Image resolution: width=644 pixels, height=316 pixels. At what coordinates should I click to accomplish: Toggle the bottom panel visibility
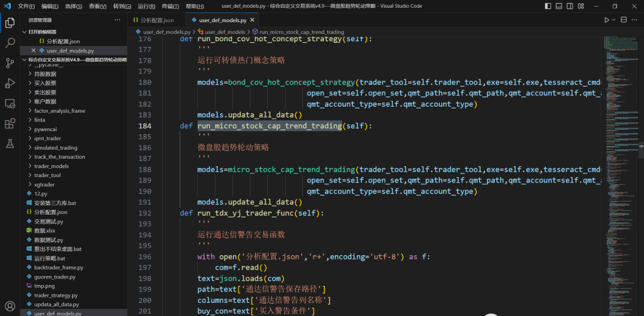tap(559, 6)
